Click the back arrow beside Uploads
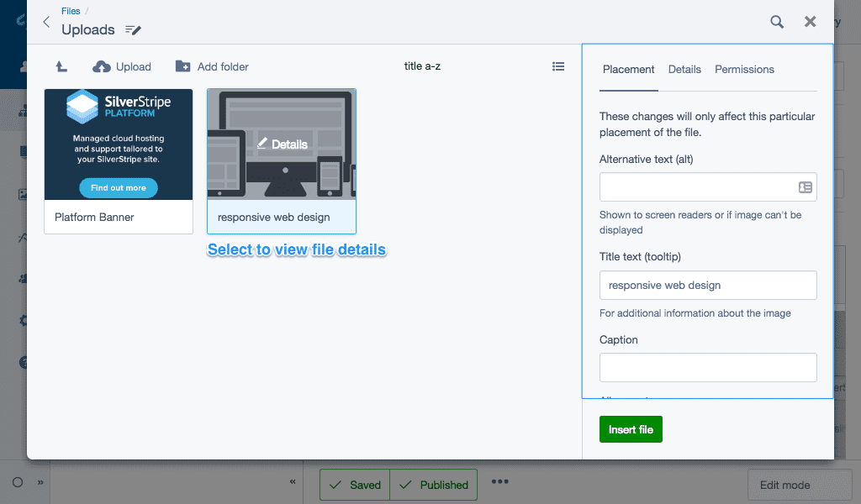 46,22
